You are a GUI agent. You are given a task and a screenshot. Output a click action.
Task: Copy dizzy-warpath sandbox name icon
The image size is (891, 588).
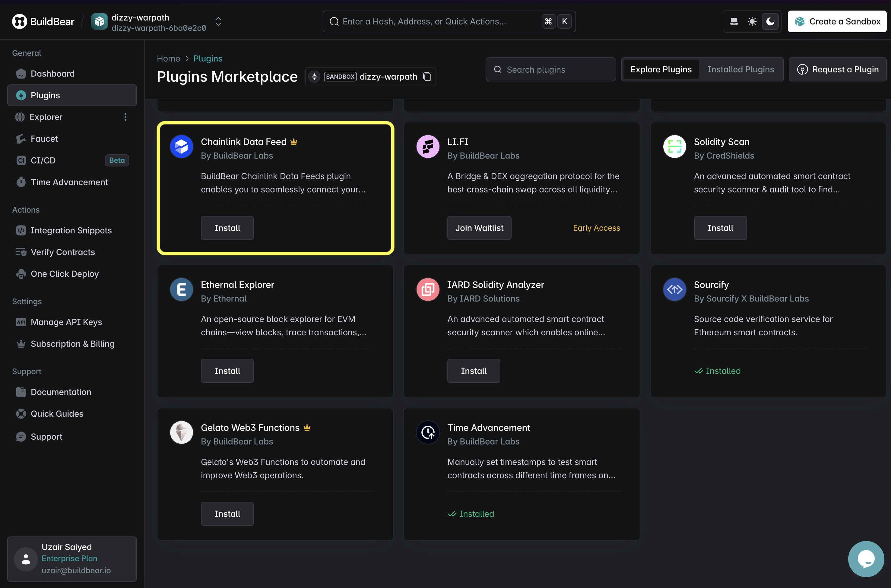(x=427, y=77)
